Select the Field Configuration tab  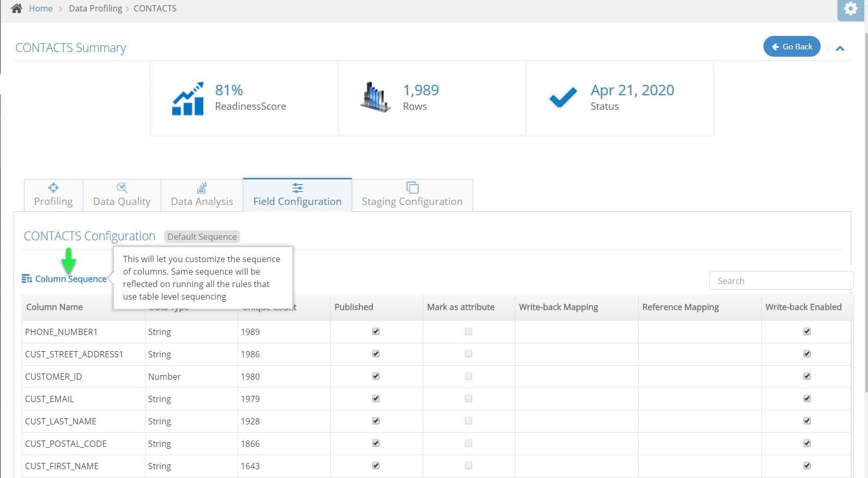pos(297,195)
